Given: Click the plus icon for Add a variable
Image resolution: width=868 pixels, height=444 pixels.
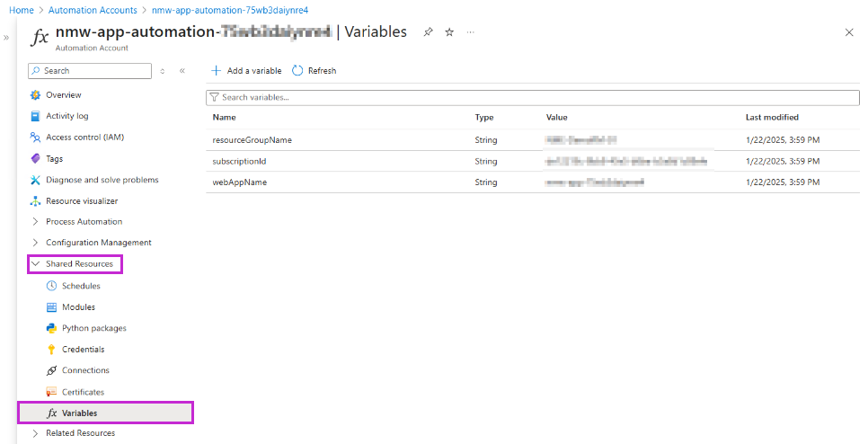Looking at the screenshot, I should 217,70.
